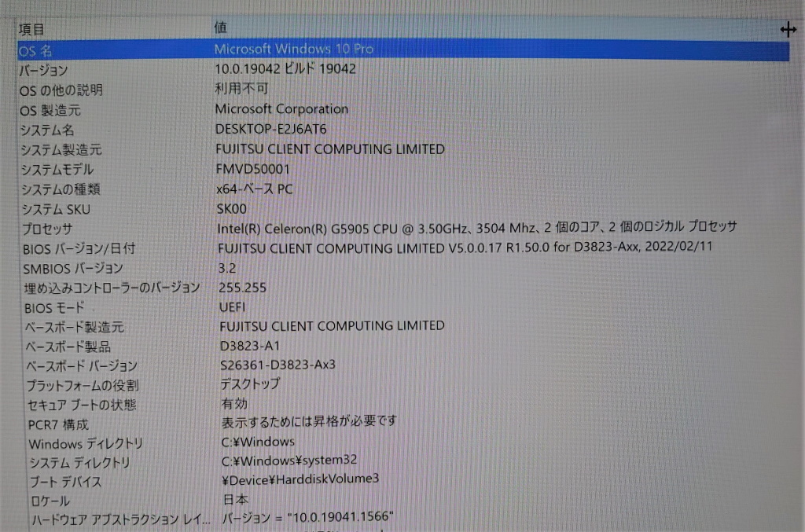Click the 項目 column header

click(31, 29)
